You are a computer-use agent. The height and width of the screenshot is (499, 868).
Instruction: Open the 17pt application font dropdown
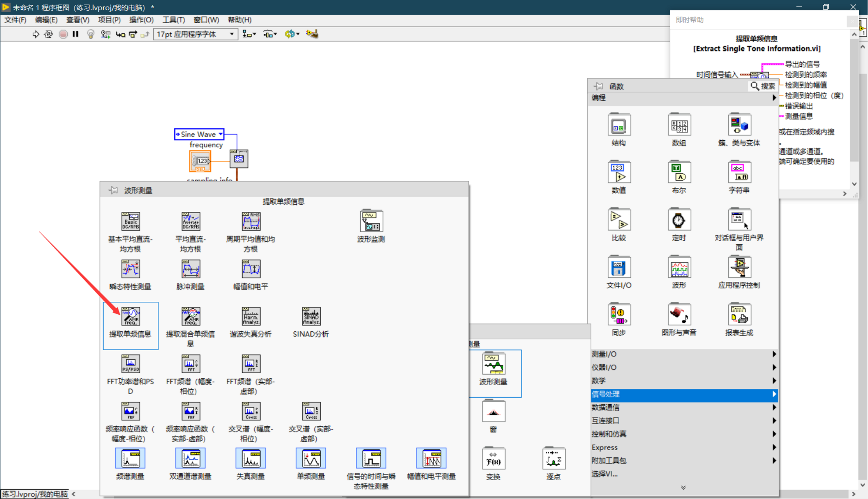pos(232,34)
